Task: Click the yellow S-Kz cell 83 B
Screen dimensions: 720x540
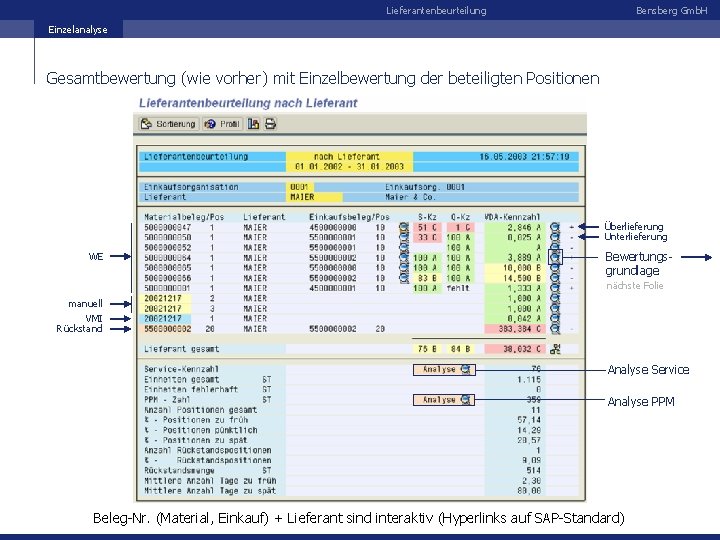Action: coord(427,278)
